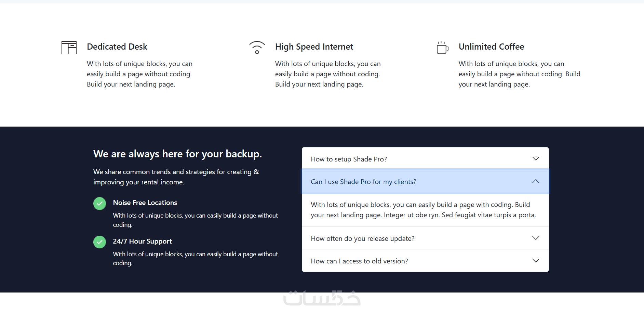This screenshot has height=312, width=644.
Task: Click the High Speed Internet heading
Action: click(x=314, y=47)
